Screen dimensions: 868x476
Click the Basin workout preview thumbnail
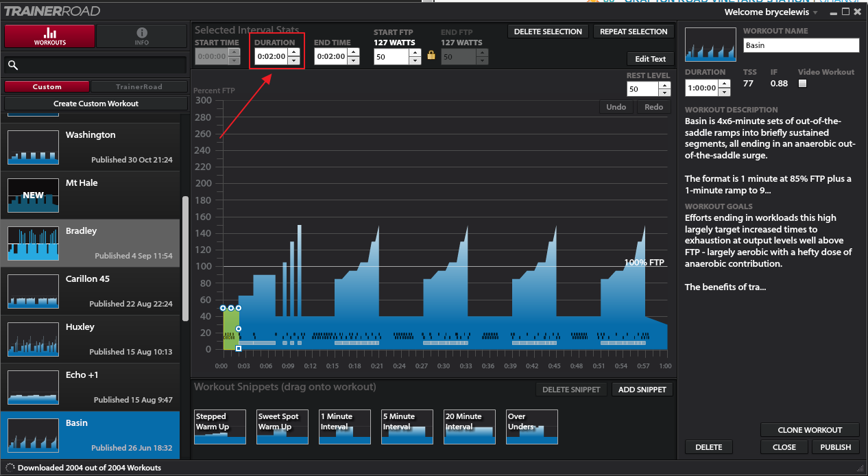click(710, 44)
